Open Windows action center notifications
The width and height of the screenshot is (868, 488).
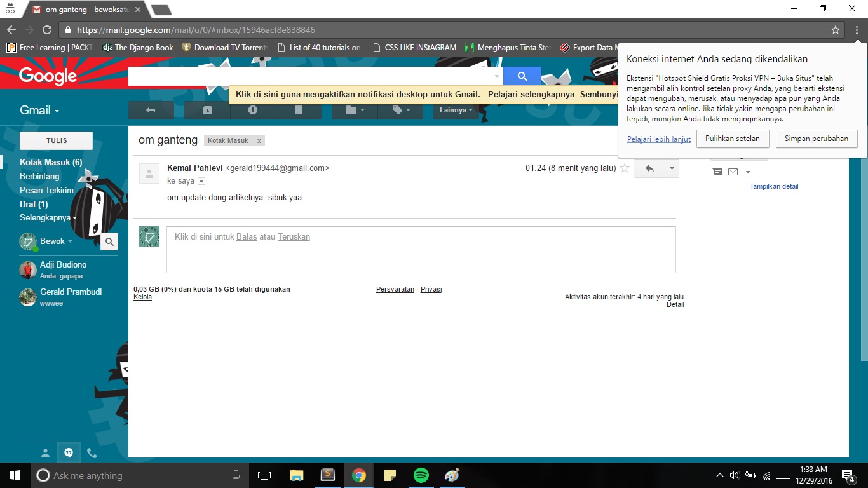click(x=848, y=475)
